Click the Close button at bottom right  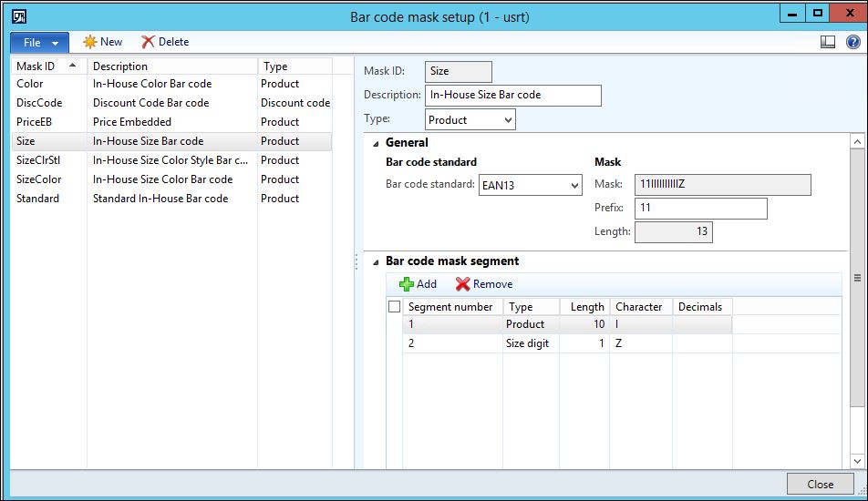coord(821,485)
